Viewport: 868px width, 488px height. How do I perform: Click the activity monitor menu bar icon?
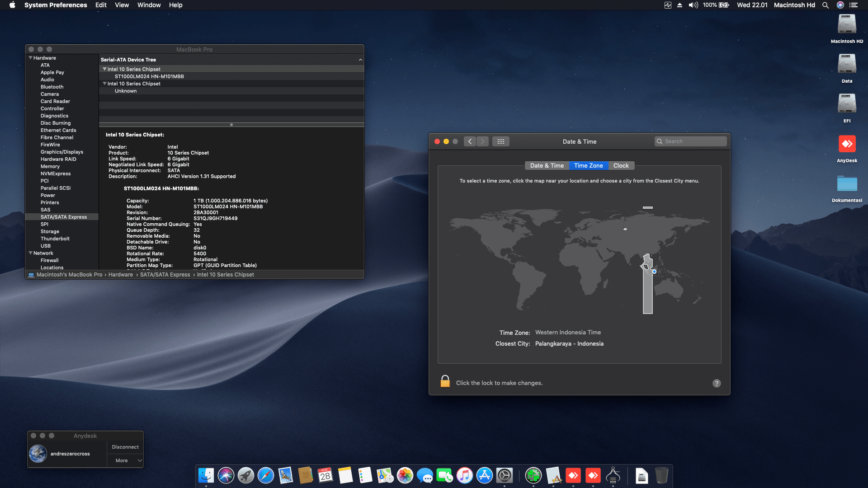(x=668, y=5)
